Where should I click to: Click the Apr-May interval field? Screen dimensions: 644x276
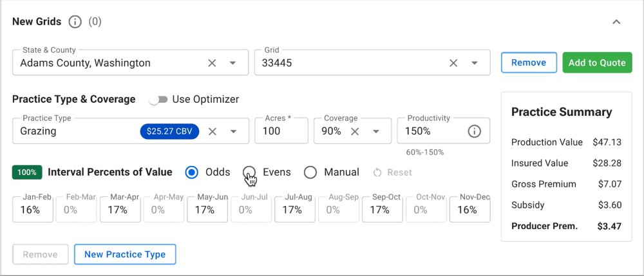point(164,210)
